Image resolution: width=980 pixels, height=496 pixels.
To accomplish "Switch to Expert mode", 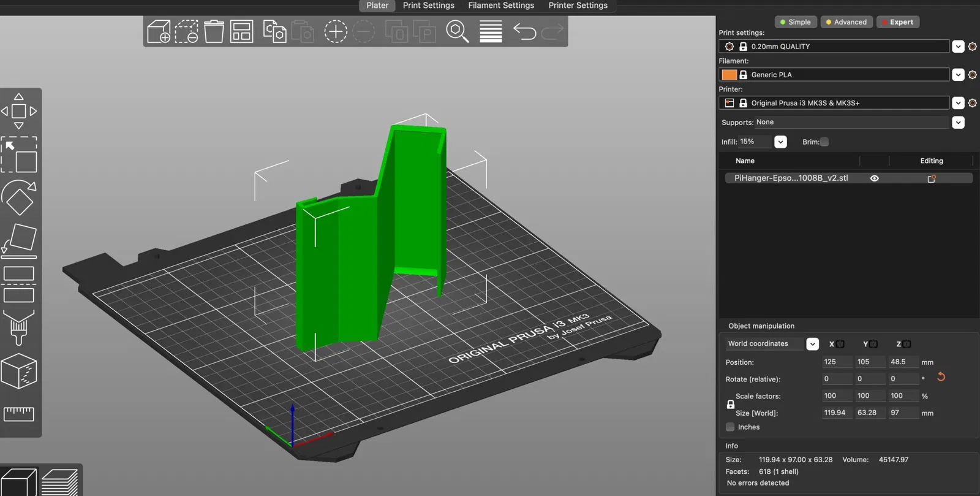I will (x=898, y=22).
